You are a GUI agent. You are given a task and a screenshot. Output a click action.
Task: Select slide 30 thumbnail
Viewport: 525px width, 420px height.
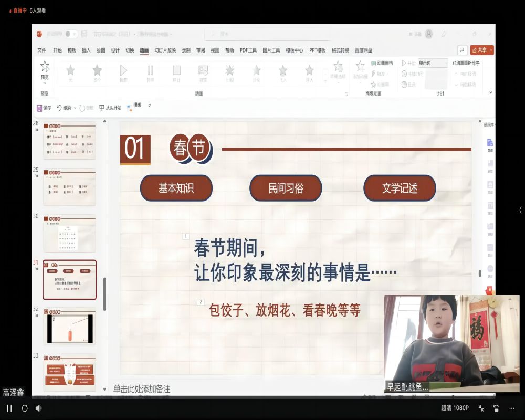point(70,234)
